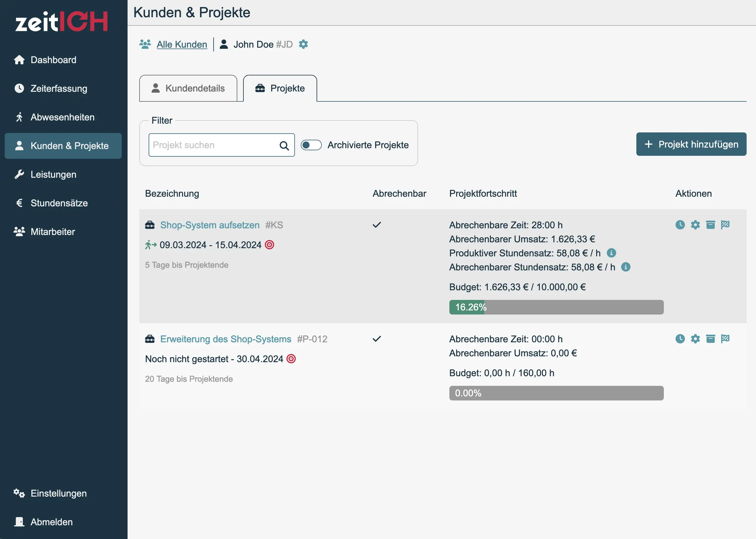This screenshot has height=539, width=756.
Task: Click the zeitICH logo
Action: point(62,22)
